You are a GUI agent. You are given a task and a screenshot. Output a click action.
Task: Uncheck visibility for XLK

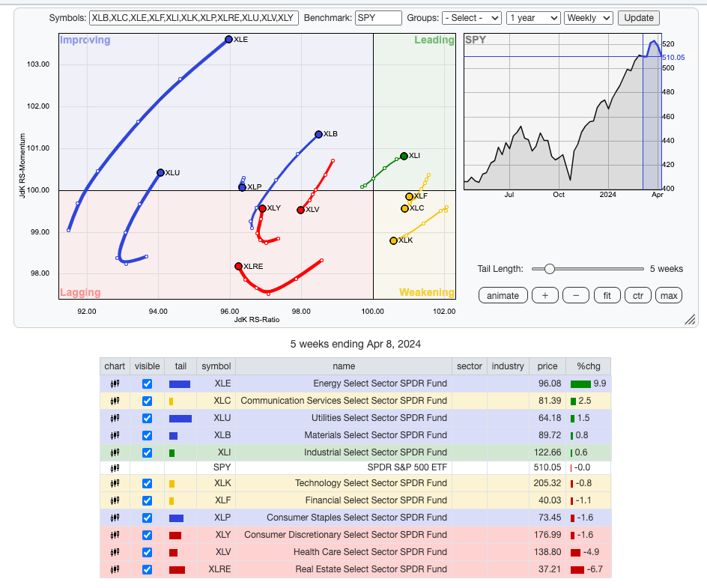click(x=147, y=483)
